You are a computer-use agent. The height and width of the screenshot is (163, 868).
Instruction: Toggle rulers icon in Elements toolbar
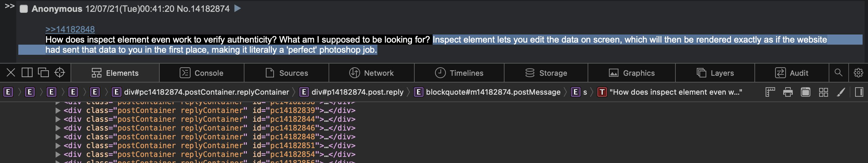click(770, 92)
